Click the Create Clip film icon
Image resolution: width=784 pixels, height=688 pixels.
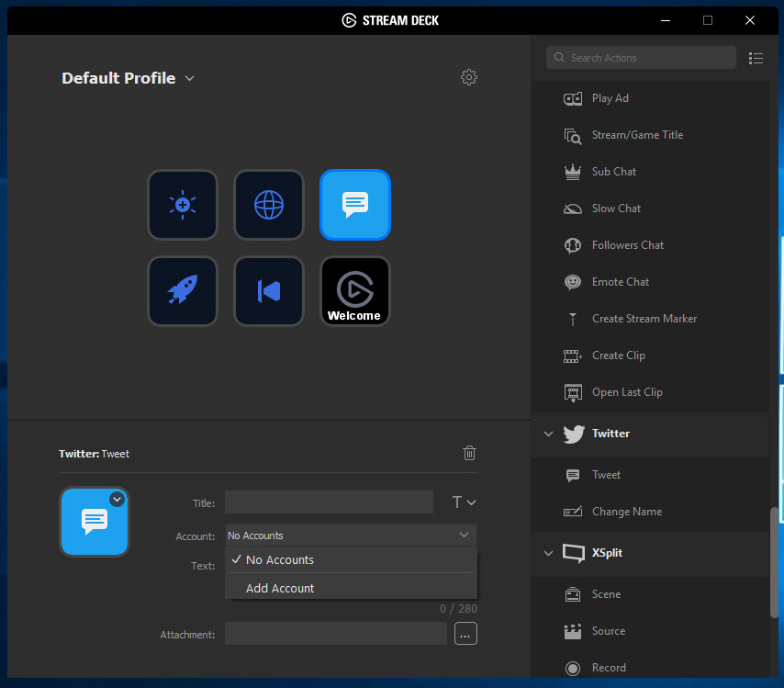[x=573, y=355]
